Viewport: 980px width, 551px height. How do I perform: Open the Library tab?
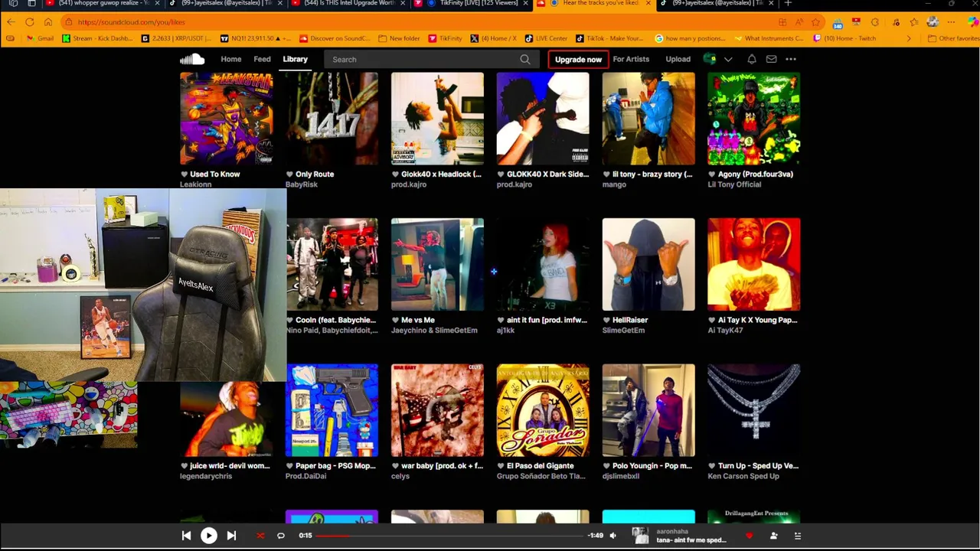click(295, 59)
